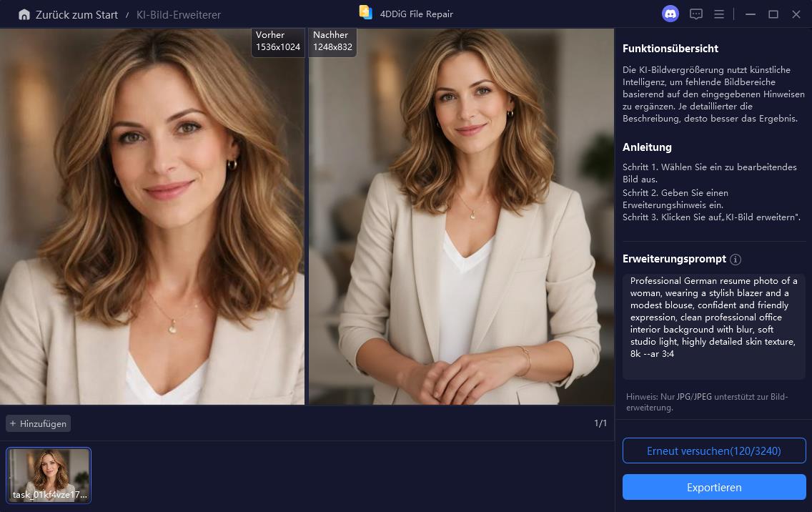Open the Discord community icon

670,14
